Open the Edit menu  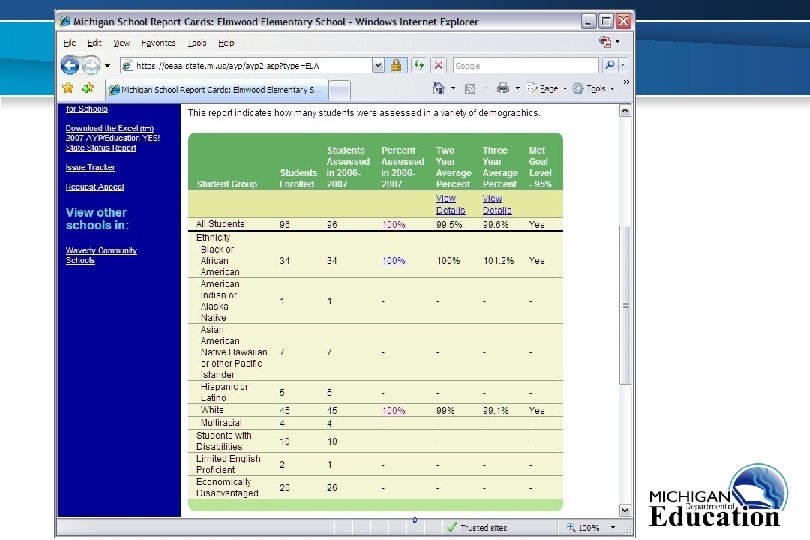click(94, 43)
